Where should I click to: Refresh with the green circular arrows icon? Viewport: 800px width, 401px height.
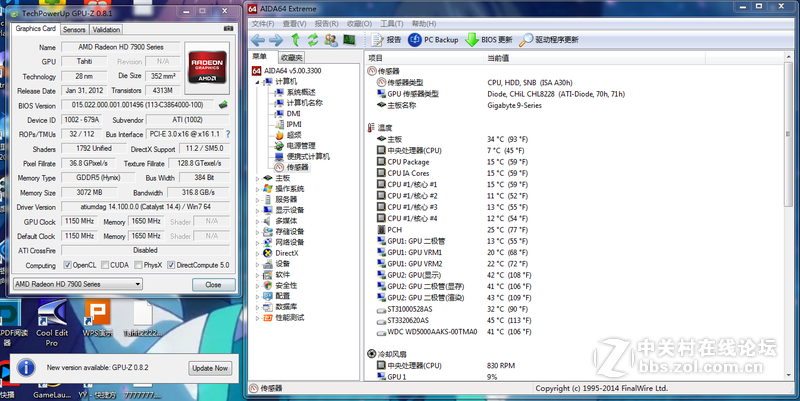point(313,40)
